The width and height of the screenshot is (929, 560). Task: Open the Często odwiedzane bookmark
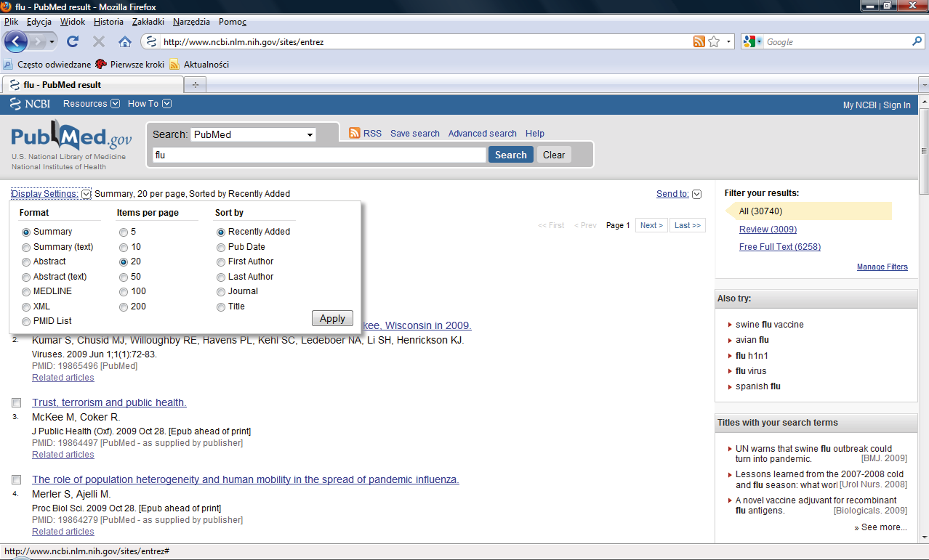[x=47, y=64]
